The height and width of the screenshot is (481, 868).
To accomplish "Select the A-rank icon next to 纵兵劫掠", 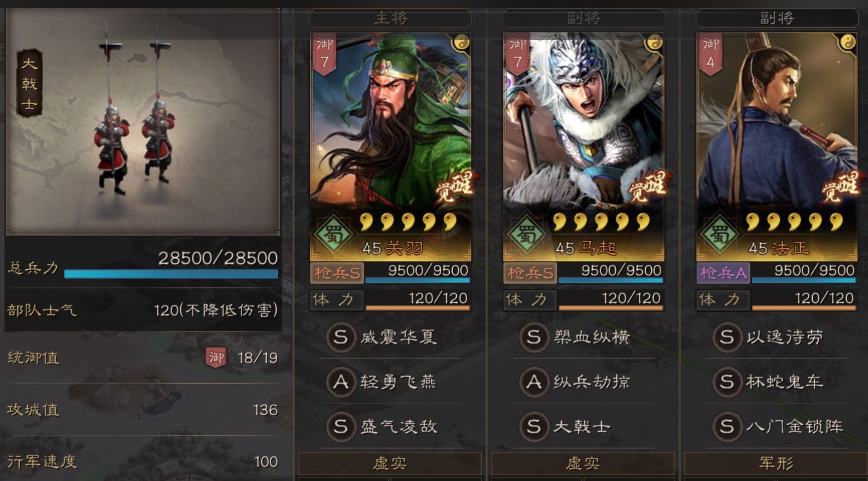I will pos(534,382).
